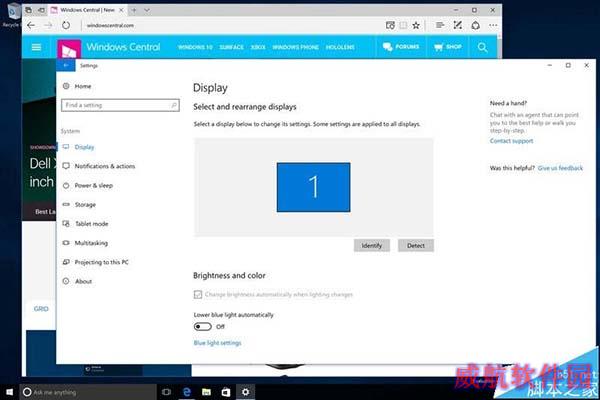Click the Edge share icon
Image resolution: width=600 pixels, height=400 pixels.
point(475,25)
